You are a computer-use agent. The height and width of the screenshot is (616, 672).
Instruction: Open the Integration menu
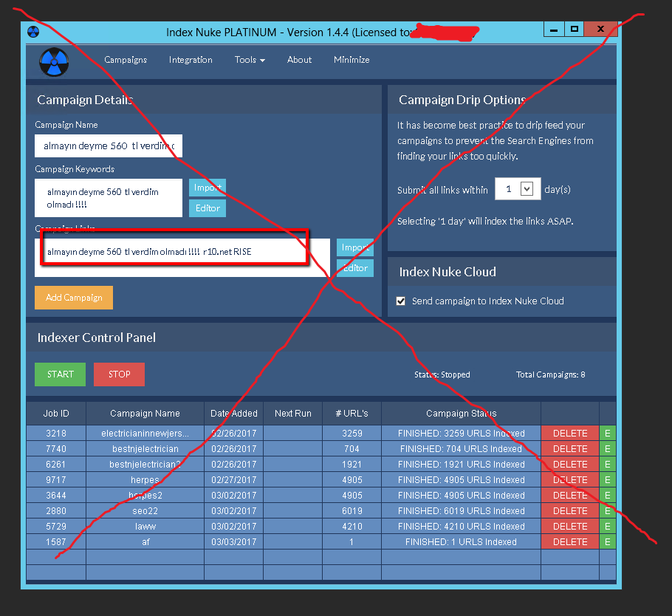(x=191, y=60)
